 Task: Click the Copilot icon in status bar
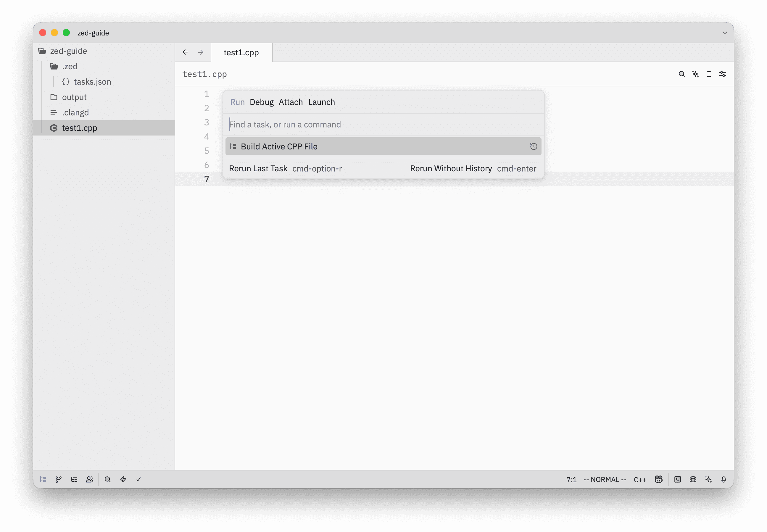click(x=659, y=479)
